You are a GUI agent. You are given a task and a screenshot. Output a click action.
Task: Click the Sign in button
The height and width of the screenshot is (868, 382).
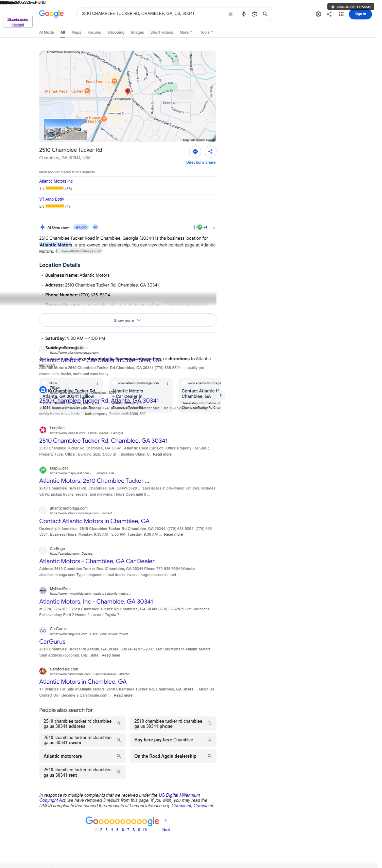(x=360, y=14)
